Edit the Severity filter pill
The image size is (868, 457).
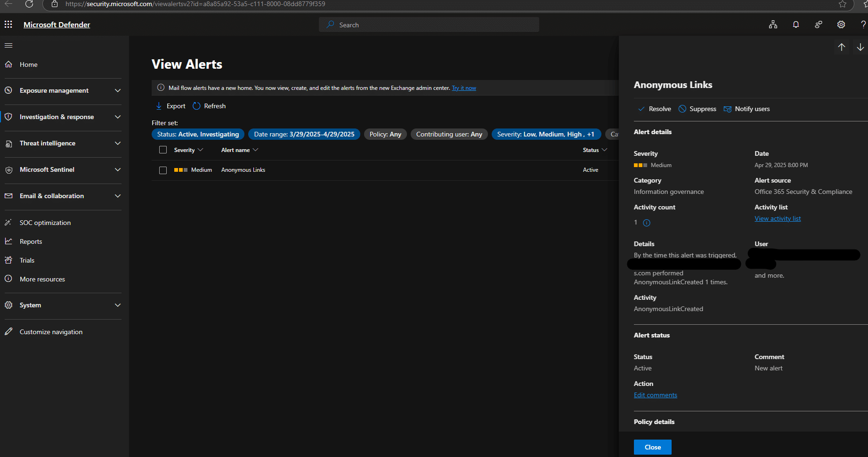(x=546, y=134)
